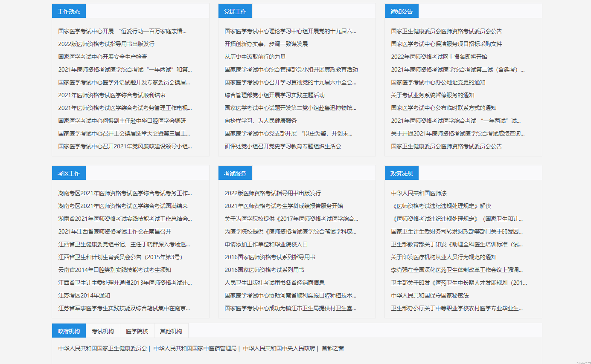Open the 考试服务 section header

click(235, 173)
